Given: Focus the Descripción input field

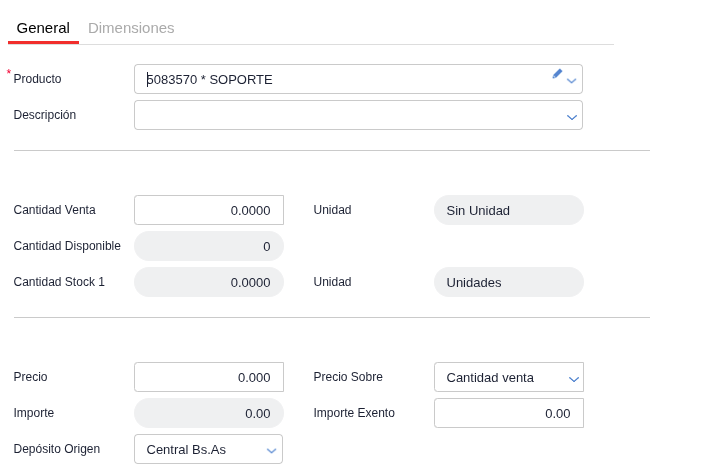Looking at the screenshot, I should pyautogui.click(x=358, y=115).
